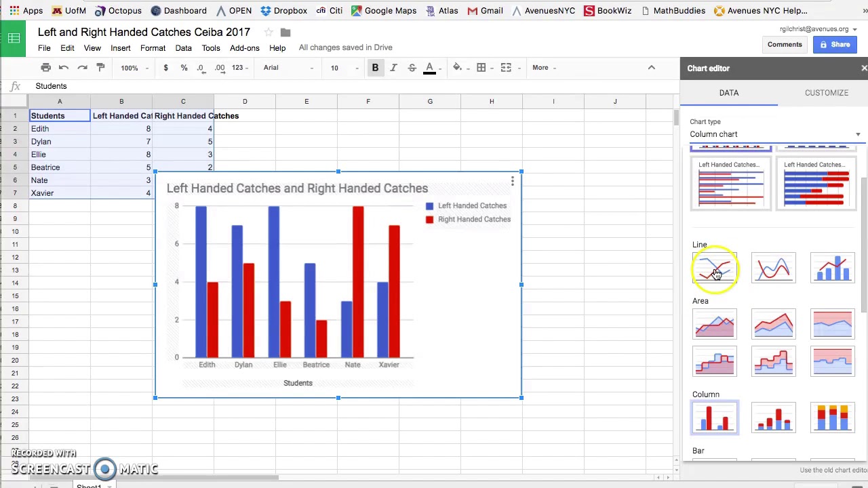Star the spreadsheet title
This screenshot has height=488, width=868.
point(269,32)
